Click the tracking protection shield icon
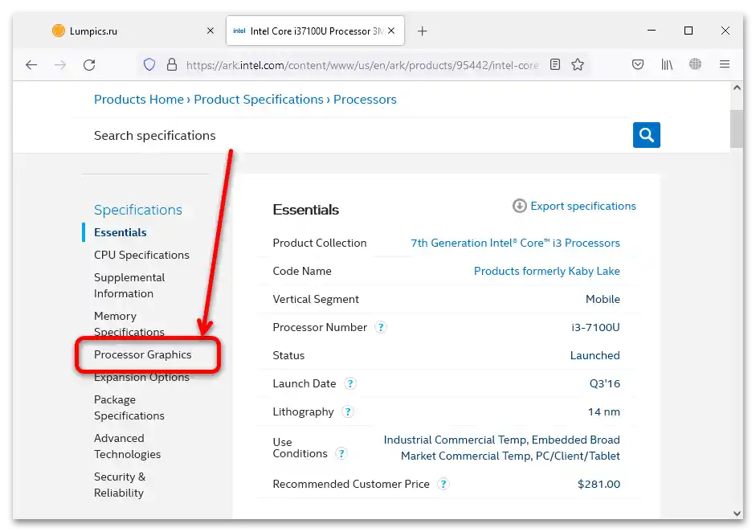The image size is (756, 532). tap(149, 65)
